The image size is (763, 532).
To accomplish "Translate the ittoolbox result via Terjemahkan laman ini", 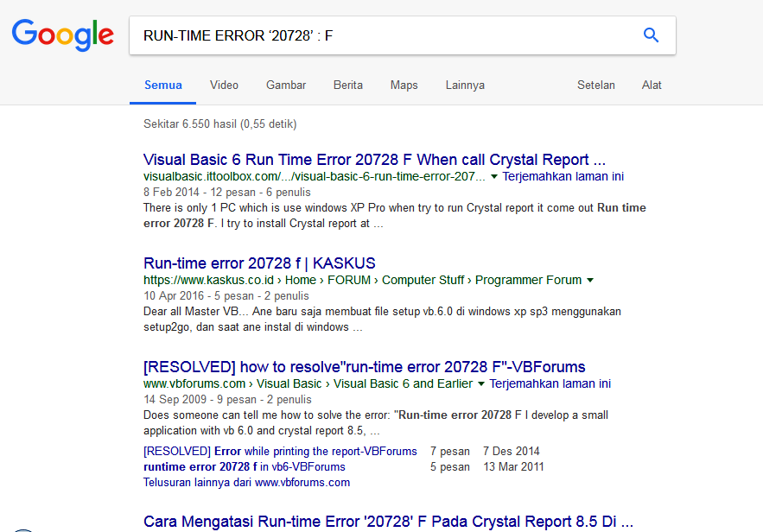I will pyautogui.click(x=563, y=176).
